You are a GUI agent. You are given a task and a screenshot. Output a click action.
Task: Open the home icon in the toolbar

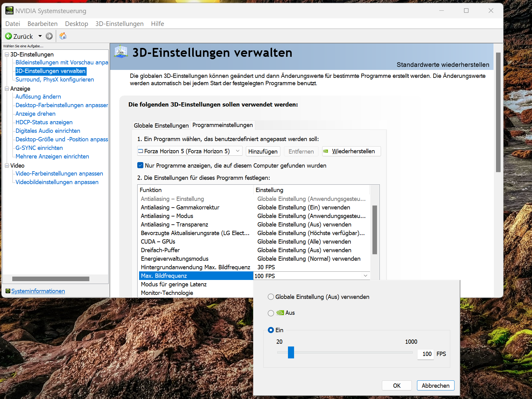tap(63, 36)
